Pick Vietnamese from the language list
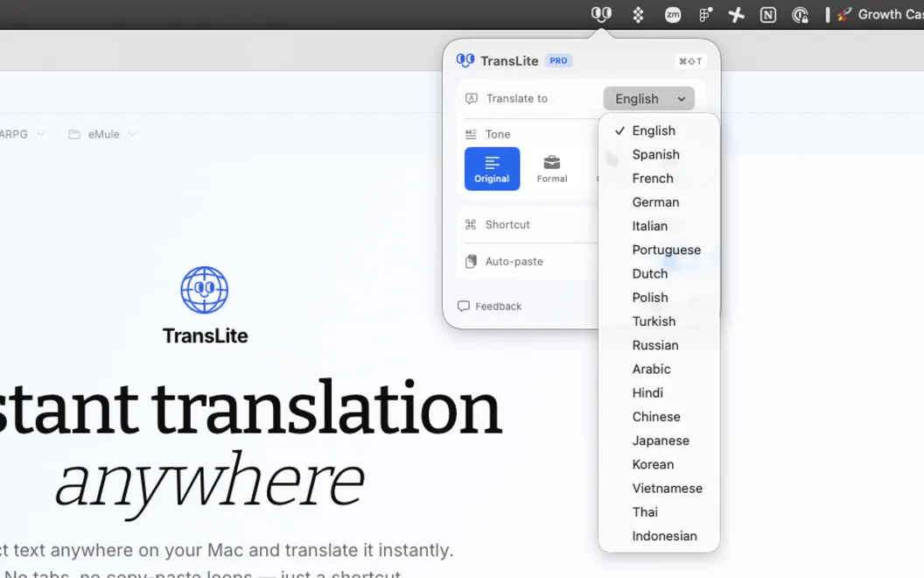Viewport: 924px width, 578px height. (x=659, y=489)
